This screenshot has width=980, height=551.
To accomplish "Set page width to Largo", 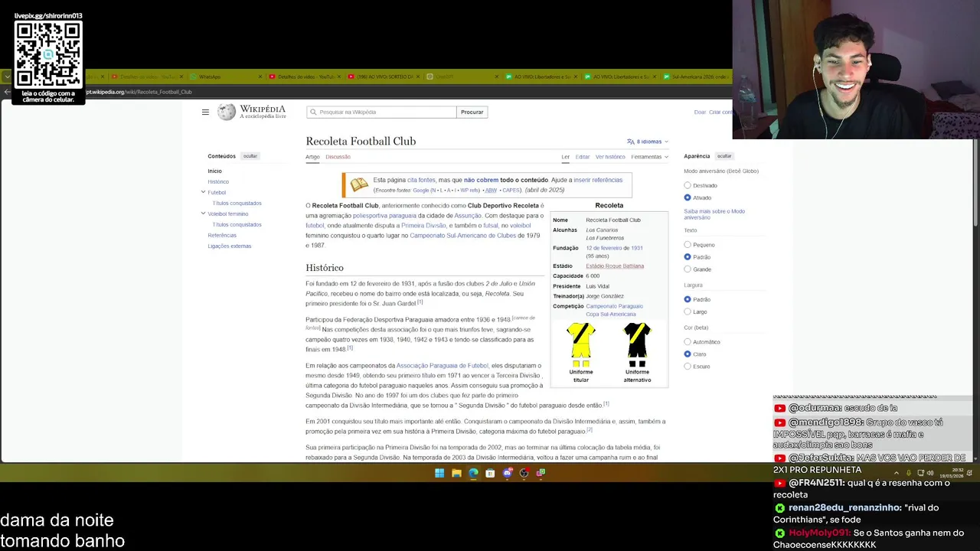I will 687,311.
